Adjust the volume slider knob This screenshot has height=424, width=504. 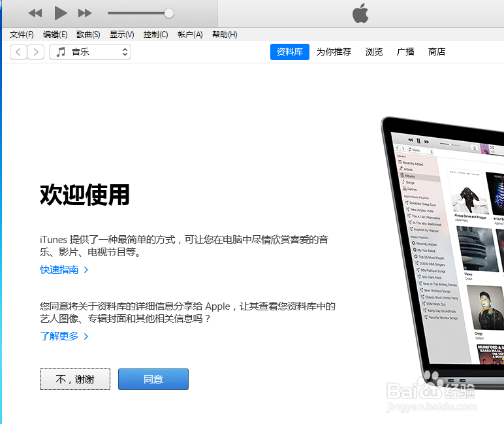click(x=169, y=13)
